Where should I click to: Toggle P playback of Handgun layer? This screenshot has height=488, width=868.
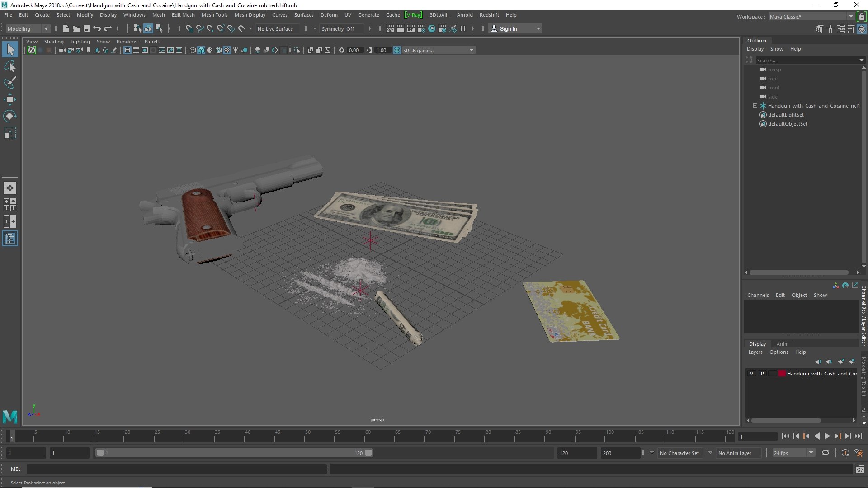(762, 374)
